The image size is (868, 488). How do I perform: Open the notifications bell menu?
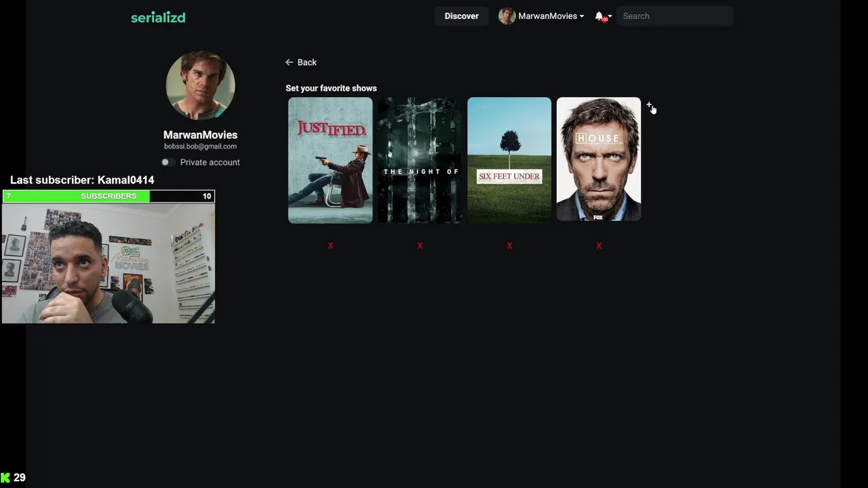coord(603,16)
